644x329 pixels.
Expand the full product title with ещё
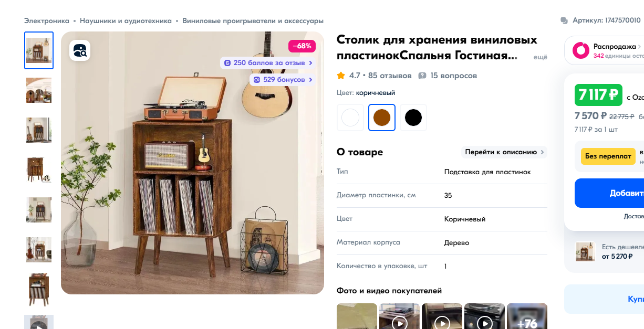point(540,57)
